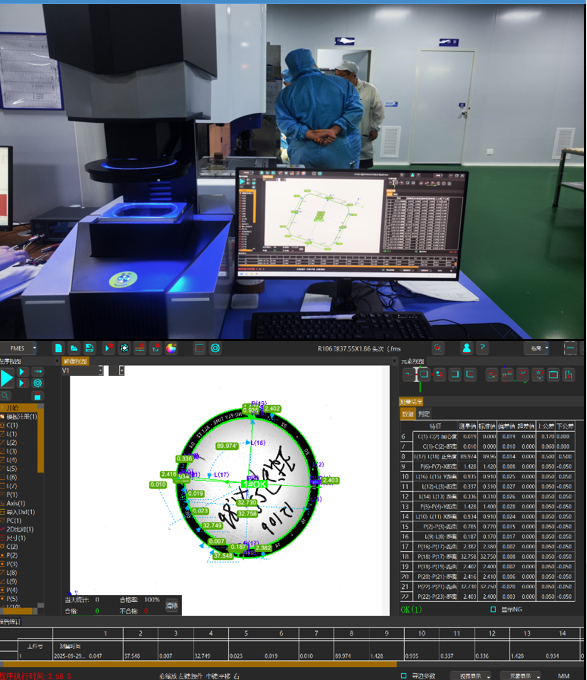587x680 pixels.
Task: Click the arrow icon beside the step button
Action: point(38,372)
